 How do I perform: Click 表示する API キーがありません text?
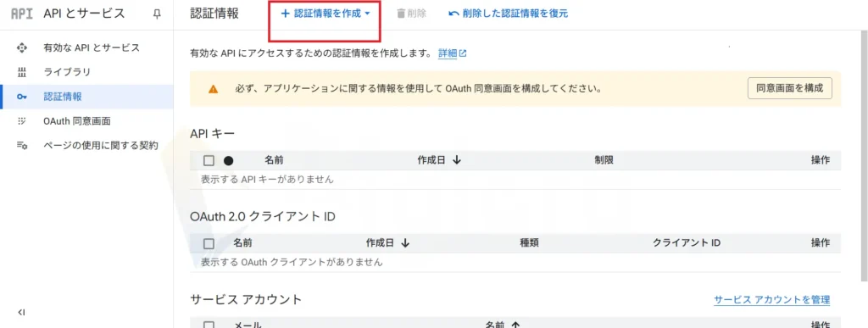[x=267, y=180]
